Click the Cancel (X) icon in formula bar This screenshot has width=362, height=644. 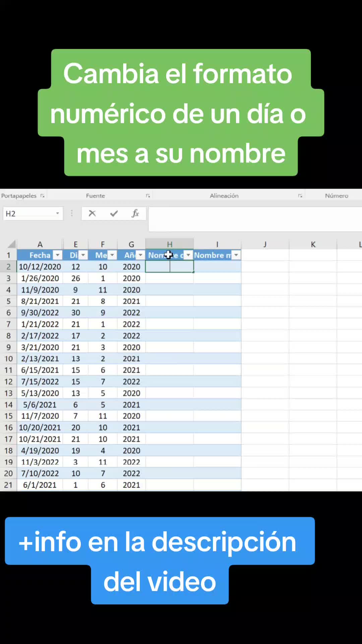coord(92,213)
